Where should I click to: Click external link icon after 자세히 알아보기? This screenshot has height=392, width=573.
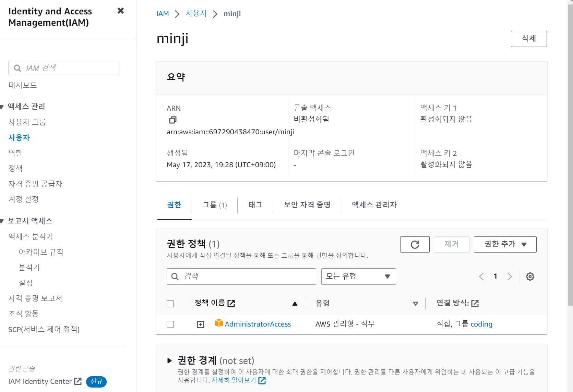pyautogui.click(x=262, y=380)
